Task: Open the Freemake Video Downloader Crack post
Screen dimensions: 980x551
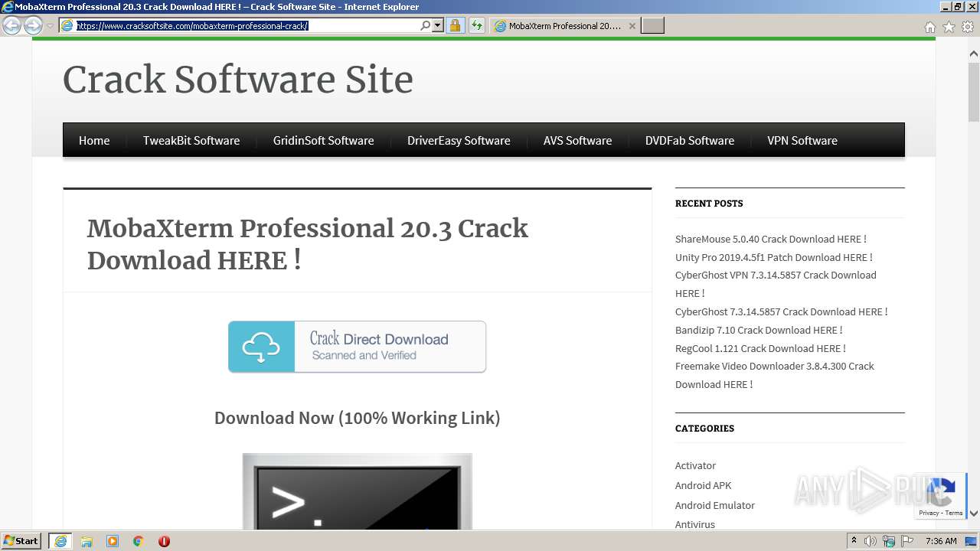Action: tap(775, 375)
